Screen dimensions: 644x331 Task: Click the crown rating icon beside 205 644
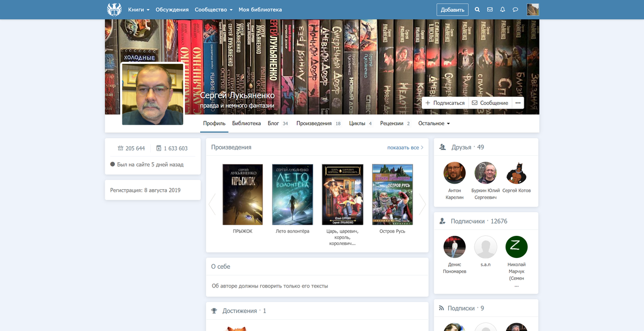point(121,148)
